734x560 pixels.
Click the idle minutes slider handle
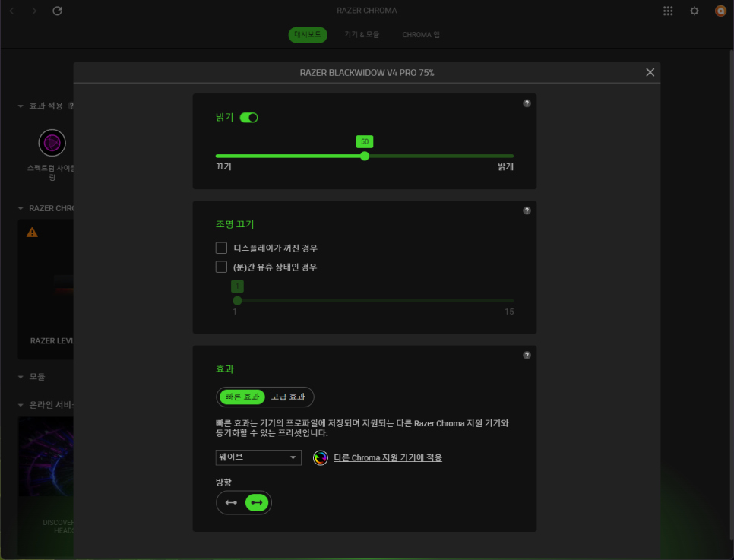tap(237, 301)
